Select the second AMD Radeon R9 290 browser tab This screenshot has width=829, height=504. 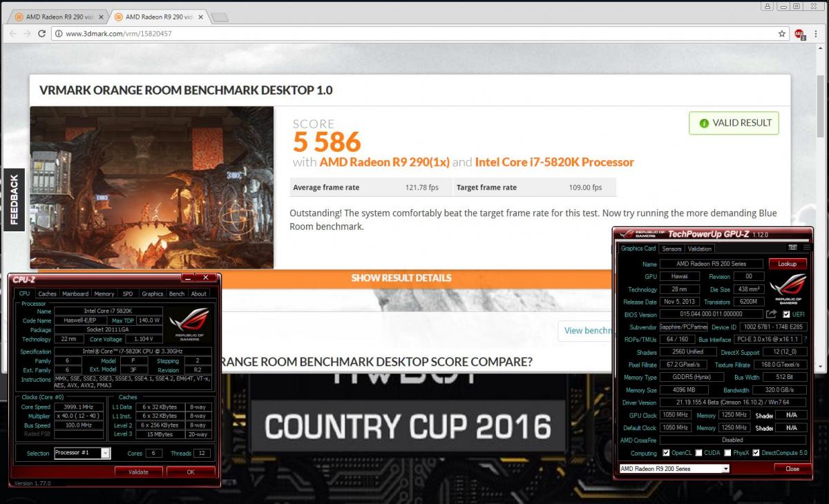(x=160, y=16)
